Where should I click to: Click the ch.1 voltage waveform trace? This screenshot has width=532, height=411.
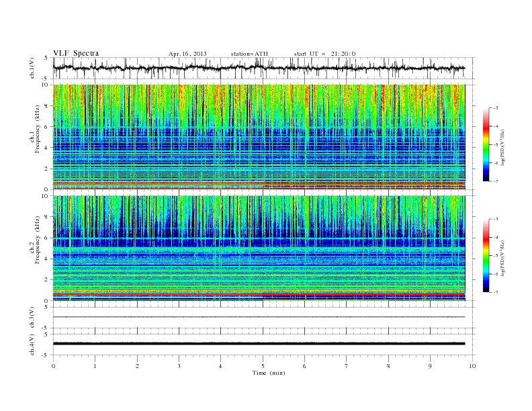click(x=259, y=68)
